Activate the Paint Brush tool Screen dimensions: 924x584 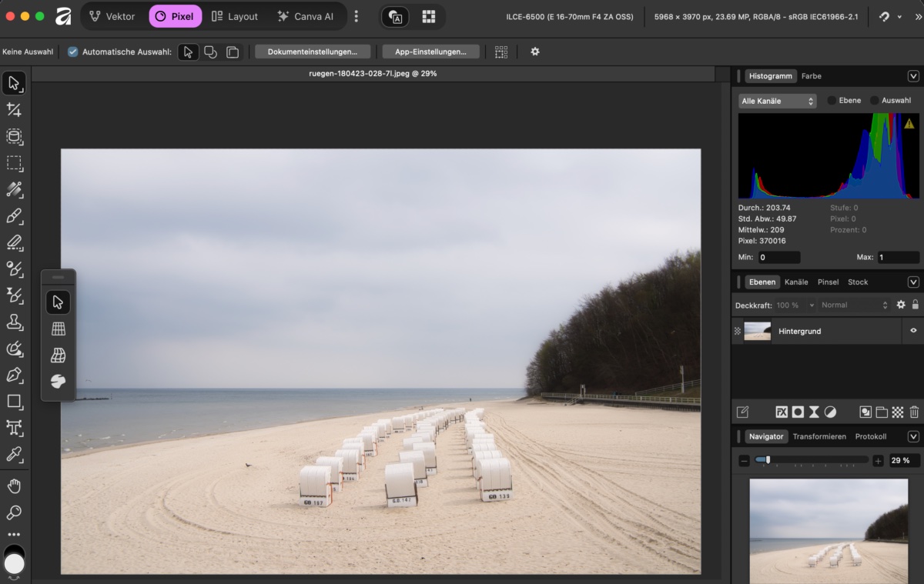(14, 217)
